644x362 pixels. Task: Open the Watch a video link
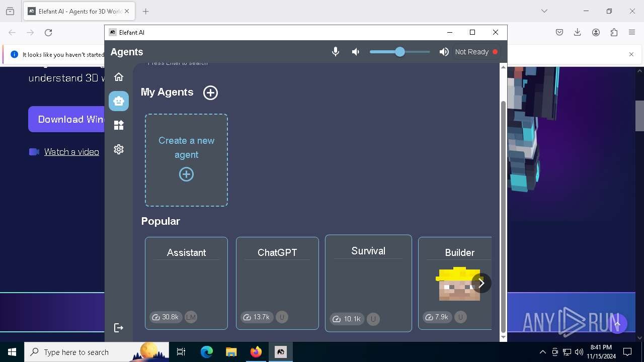click(71, 152)
